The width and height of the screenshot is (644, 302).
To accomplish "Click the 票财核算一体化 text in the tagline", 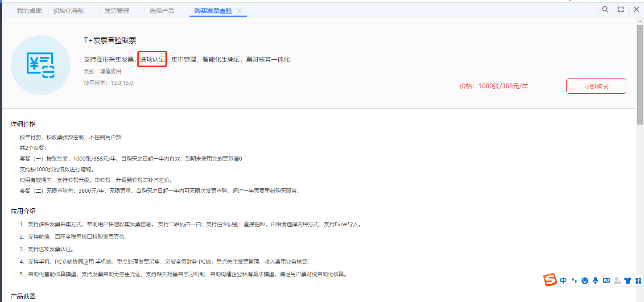I will [x=268, y=59].
